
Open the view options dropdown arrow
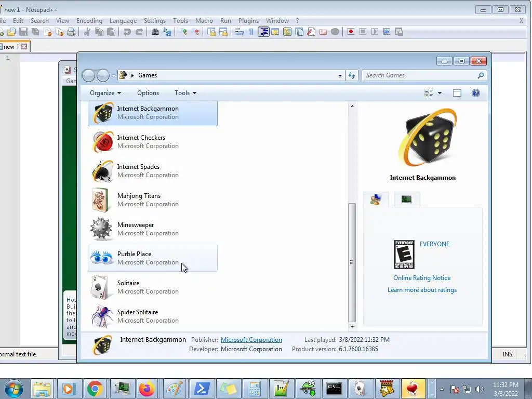(x=440, y=93)
